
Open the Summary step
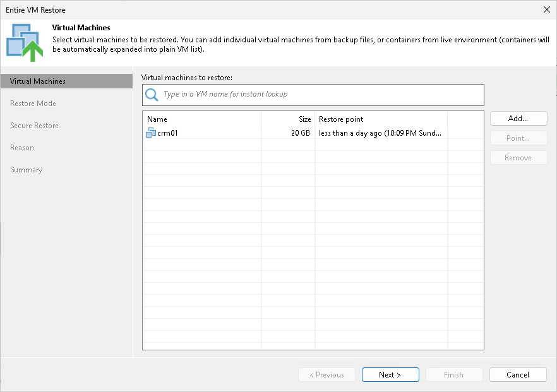click(26, 169)
